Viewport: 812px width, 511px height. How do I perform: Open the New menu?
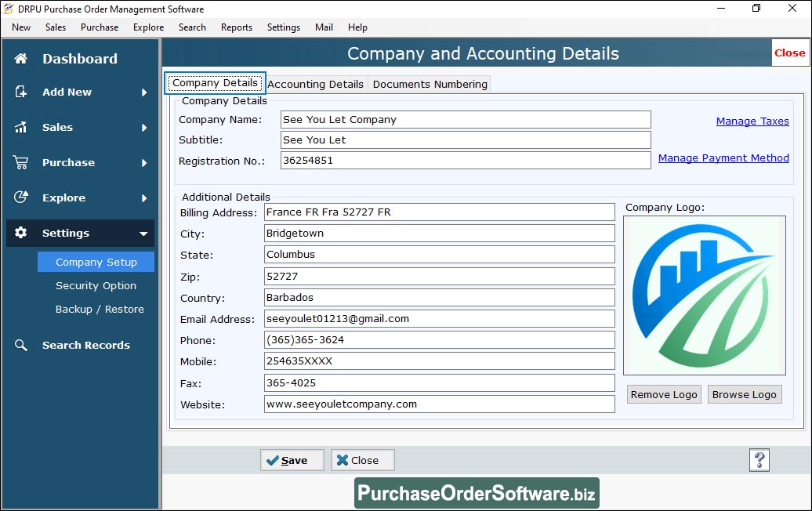21,27
